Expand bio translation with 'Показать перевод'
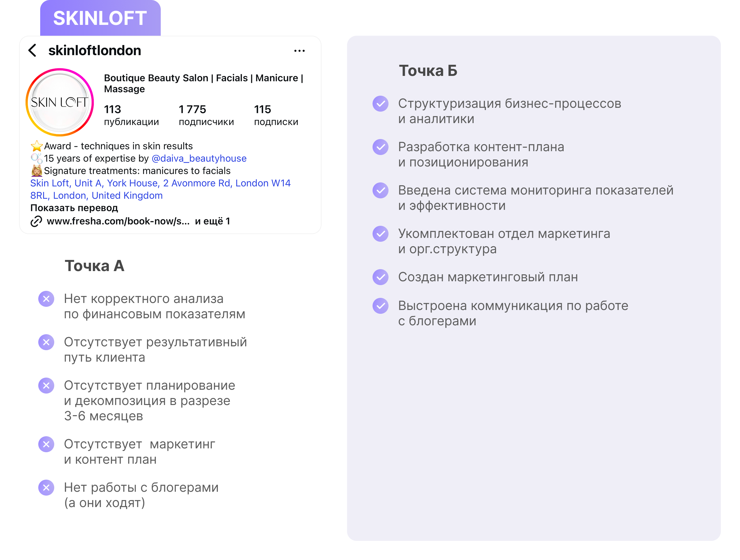Image resolution: width=740 pixels, height=560 pixels. (74, 208)
